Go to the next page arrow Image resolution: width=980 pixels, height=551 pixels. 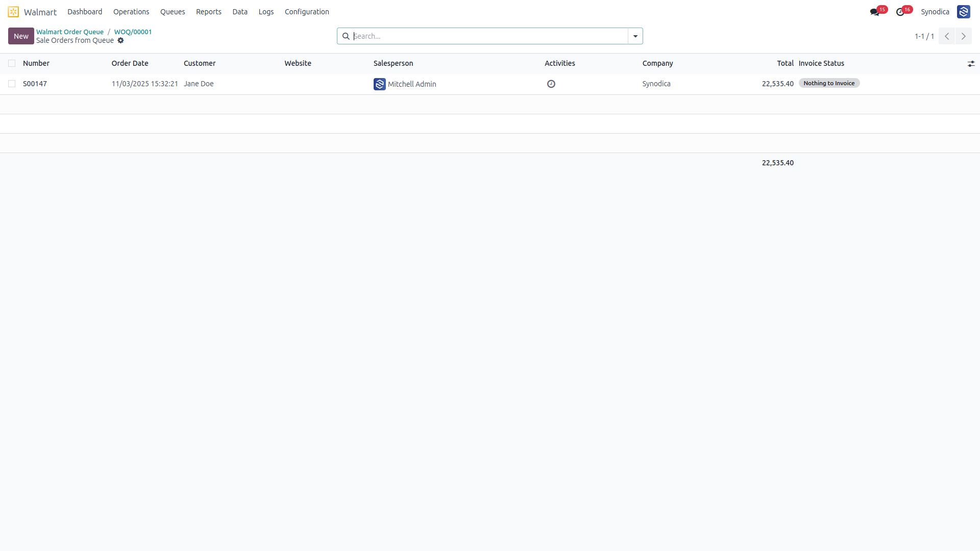click(x=963, y=36)
